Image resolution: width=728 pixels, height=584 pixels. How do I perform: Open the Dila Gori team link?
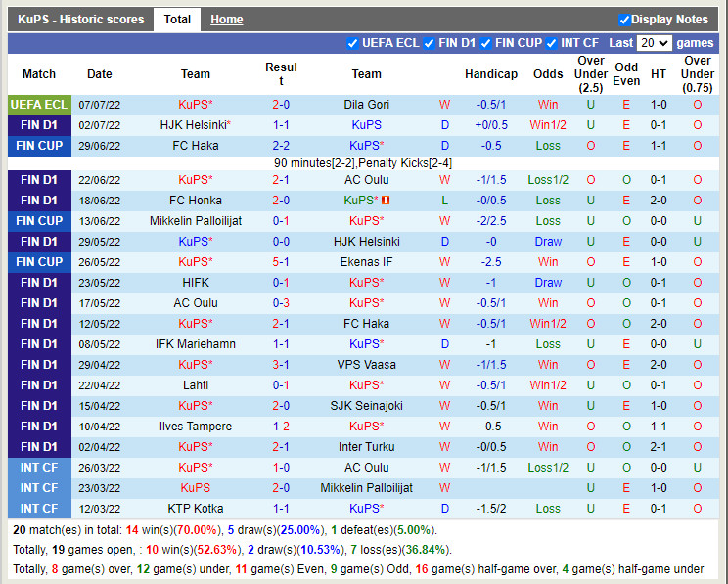click(x=366, y=105)
